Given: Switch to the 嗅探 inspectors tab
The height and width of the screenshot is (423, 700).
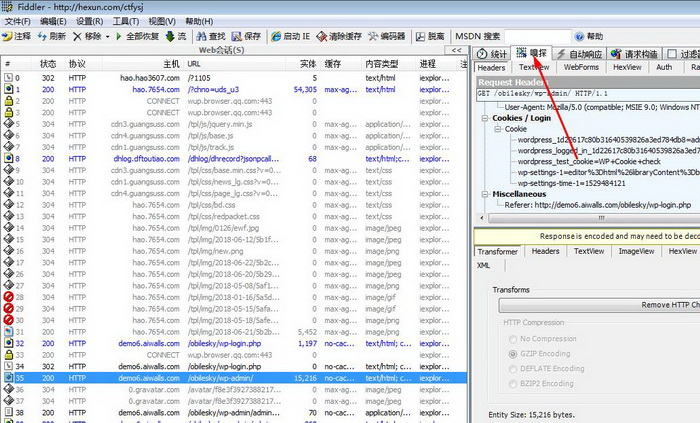Looking at the screenshot, I should coord(532,53).
